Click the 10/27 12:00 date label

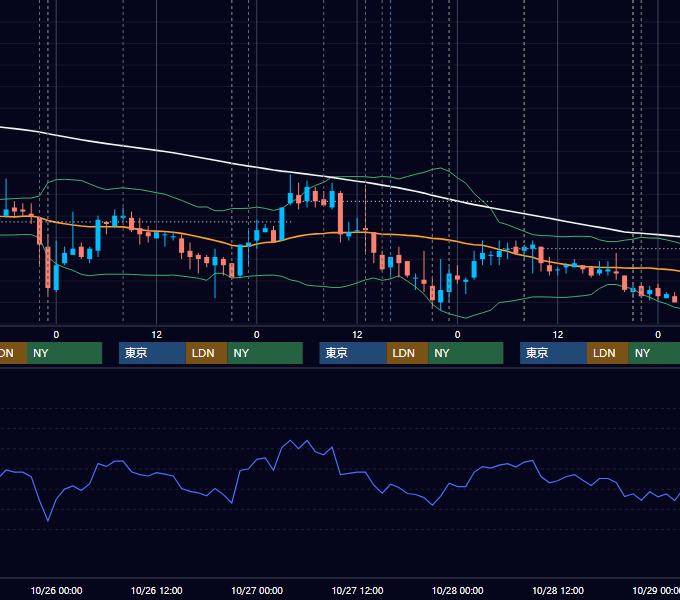[x=357, y=590]
